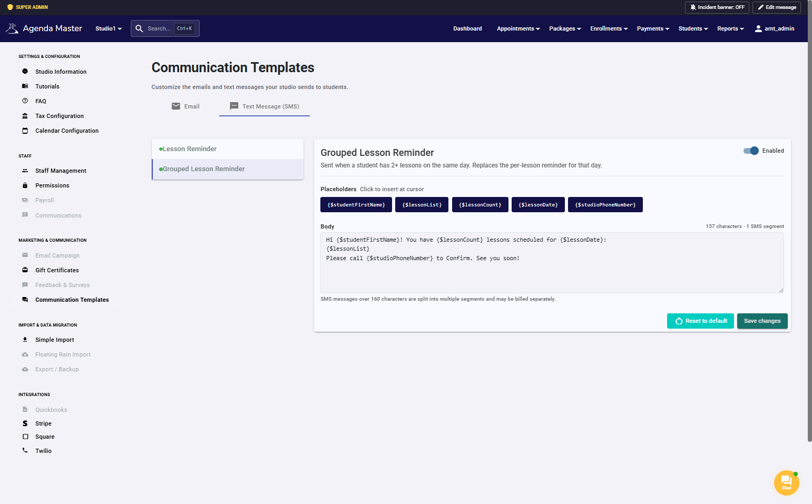The height and width of the screenshot is (504, 812).
Task: Expand the Enrollments menu
Action: pos(609,28)
